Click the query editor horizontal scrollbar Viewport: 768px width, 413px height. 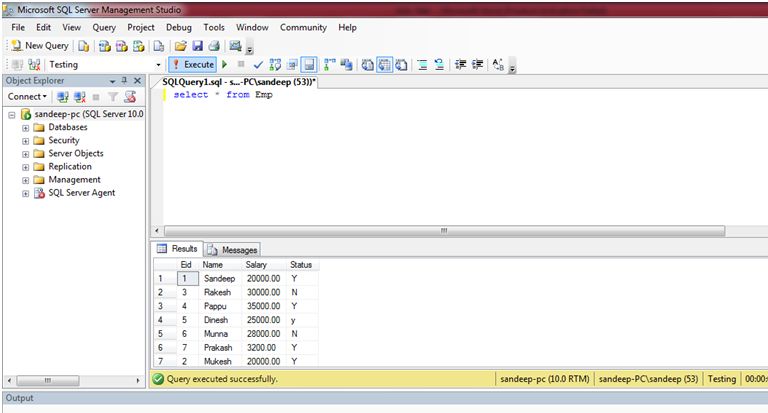click(444, 231)
